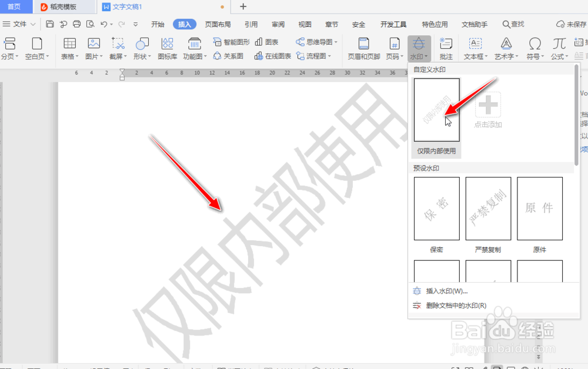Screen dimensions: 588x369
Task: Insert a page break via 分页
Action: coord(9,48)
